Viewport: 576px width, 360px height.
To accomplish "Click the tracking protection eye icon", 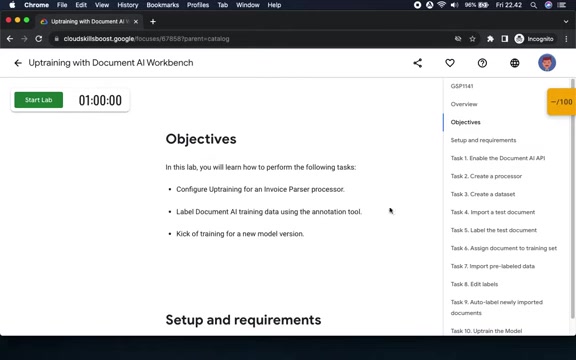I will click(458, 39).
